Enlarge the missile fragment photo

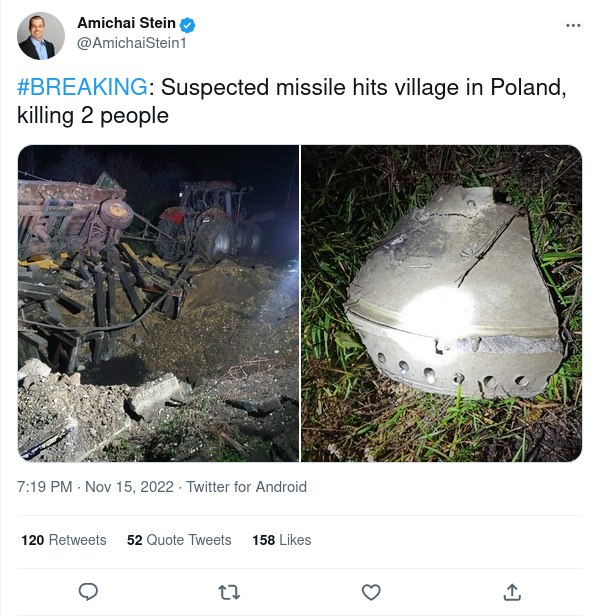(442, 303)
